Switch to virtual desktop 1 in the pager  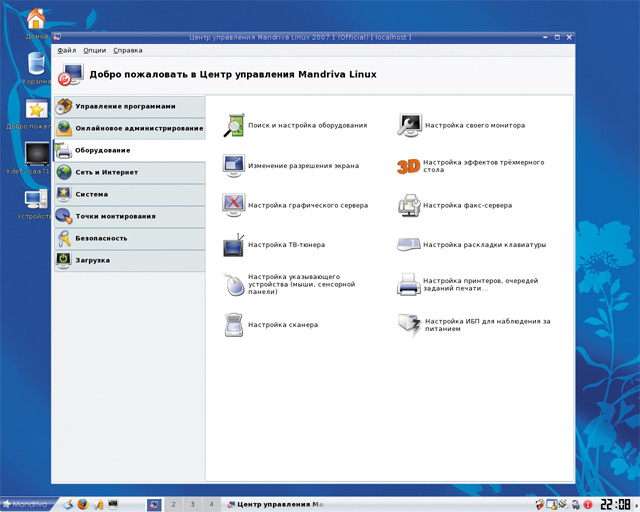click(154, 505)
